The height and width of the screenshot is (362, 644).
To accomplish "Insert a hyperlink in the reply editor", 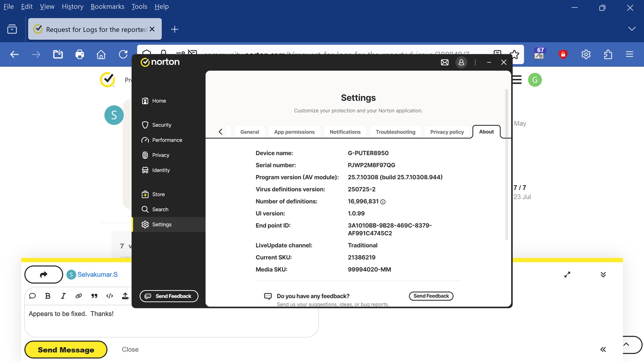I will [79, 296].
